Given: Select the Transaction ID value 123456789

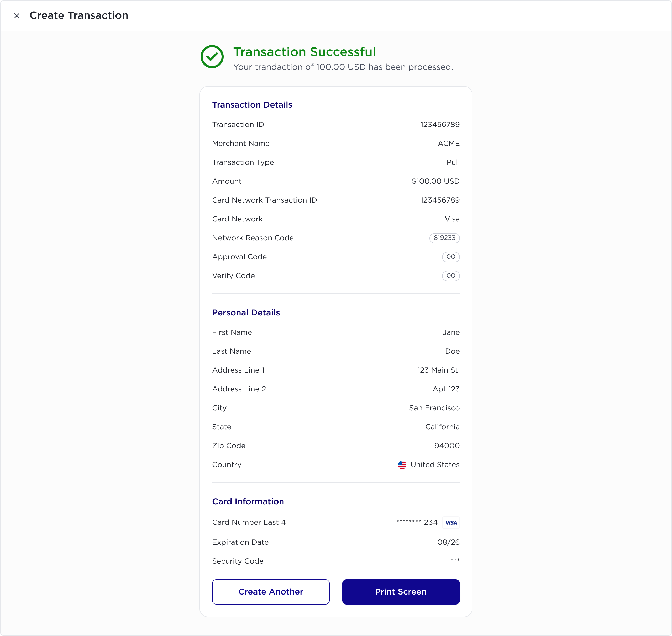Looking at the screenshot, I should (440, 124).
